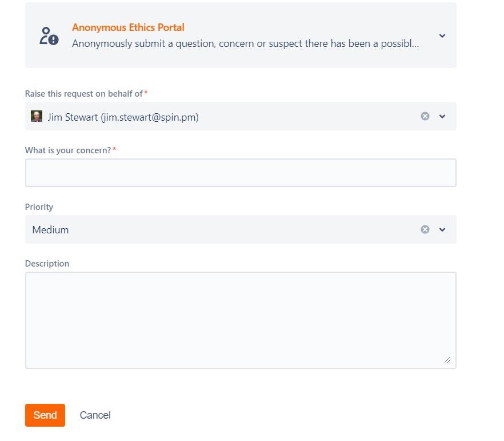
Task: Clear the Medium priority selection
Action: point(425,229)
